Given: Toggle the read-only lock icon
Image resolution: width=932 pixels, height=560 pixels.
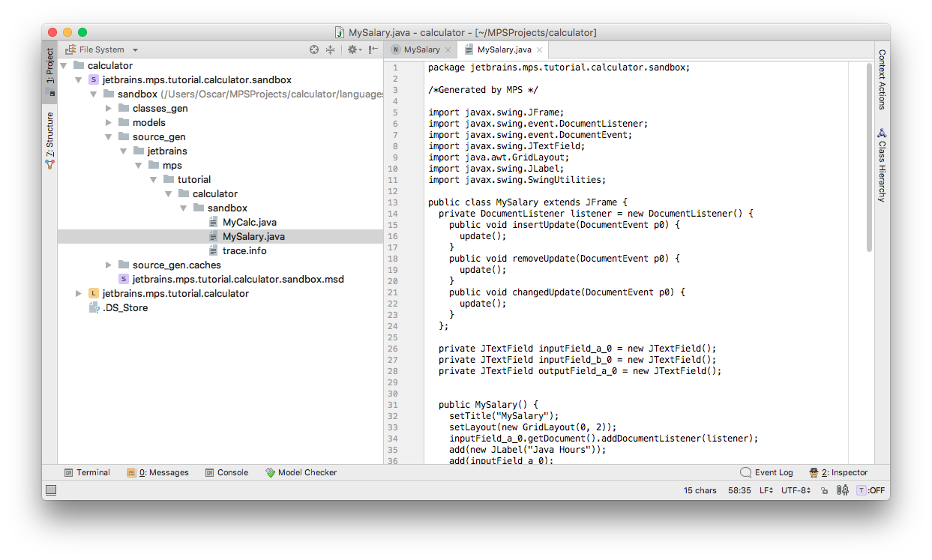Looking at the screenshot, I should click(824, 490).
